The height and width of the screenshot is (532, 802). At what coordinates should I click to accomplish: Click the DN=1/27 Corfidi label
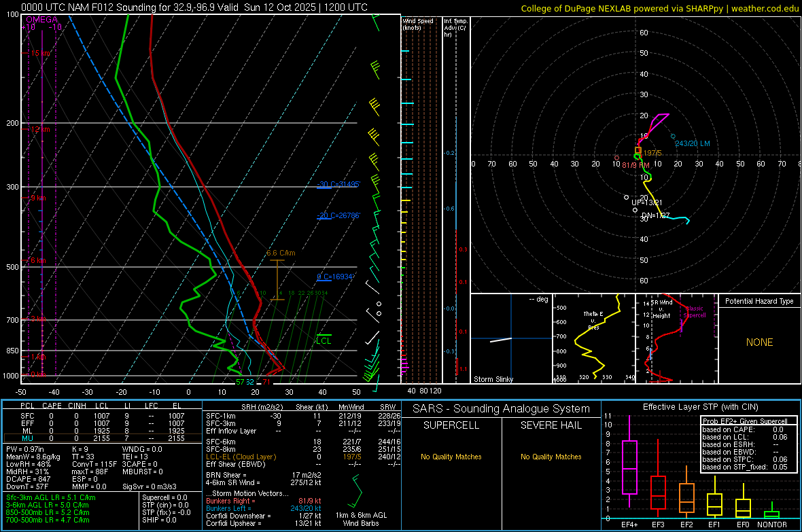pos(655,216)
